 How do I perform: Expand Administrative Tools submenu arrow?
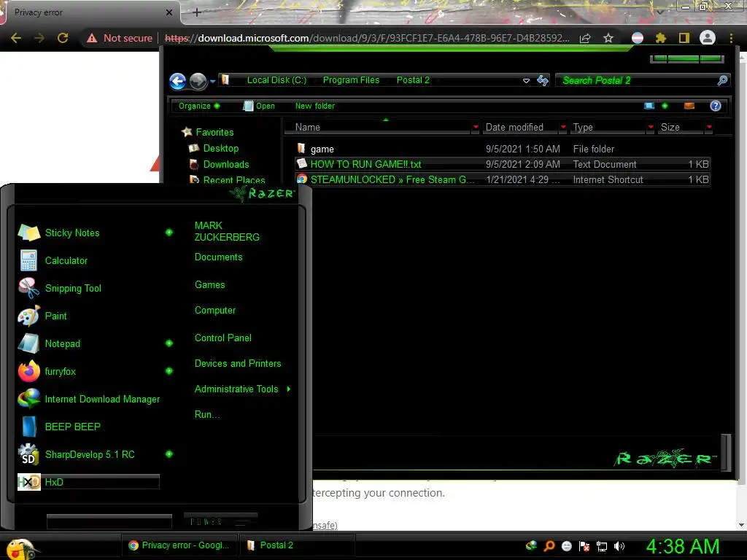point(289,389)
